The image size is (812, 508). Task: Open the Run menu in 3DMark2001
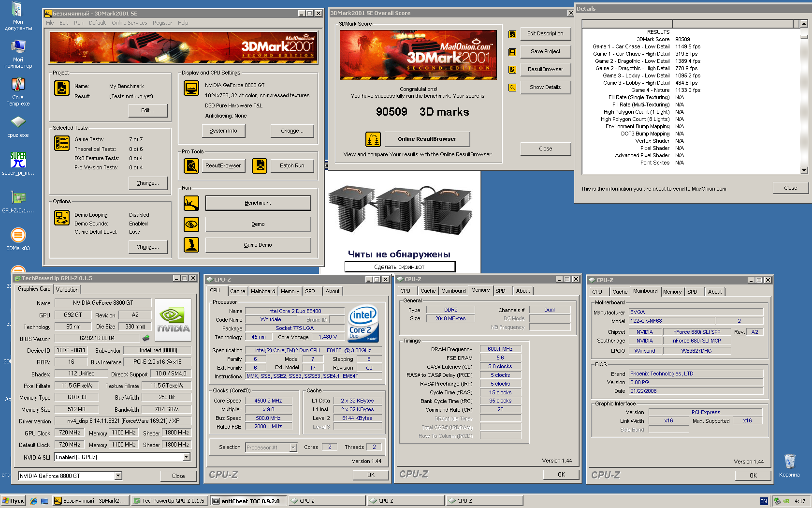78,23
